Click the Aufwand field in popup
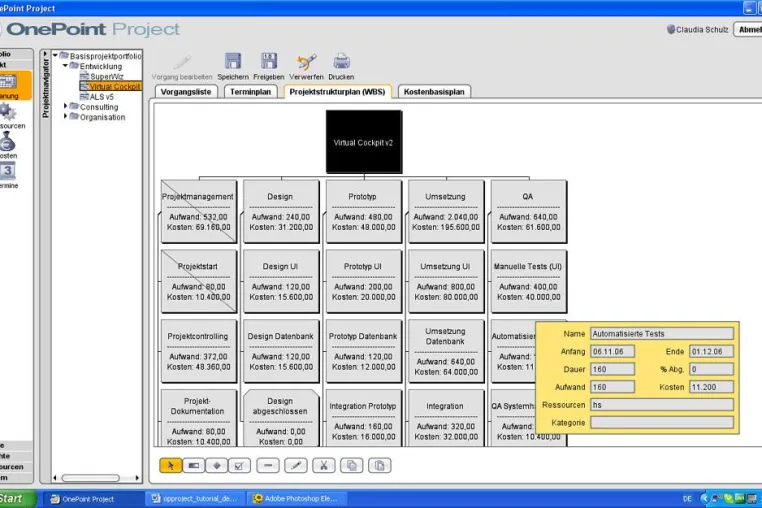This screenshot has height=508, width=762. pos(612,387)
